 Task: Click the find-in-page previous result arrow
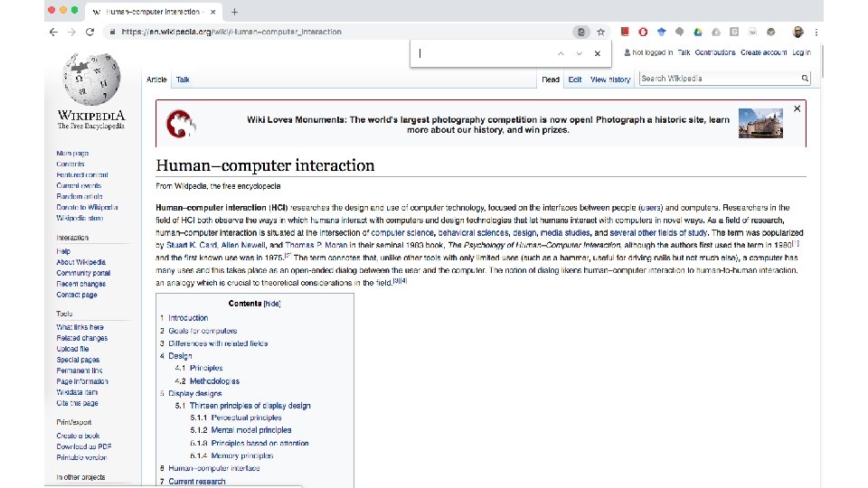pyautogui.click(x=561, y=53)
